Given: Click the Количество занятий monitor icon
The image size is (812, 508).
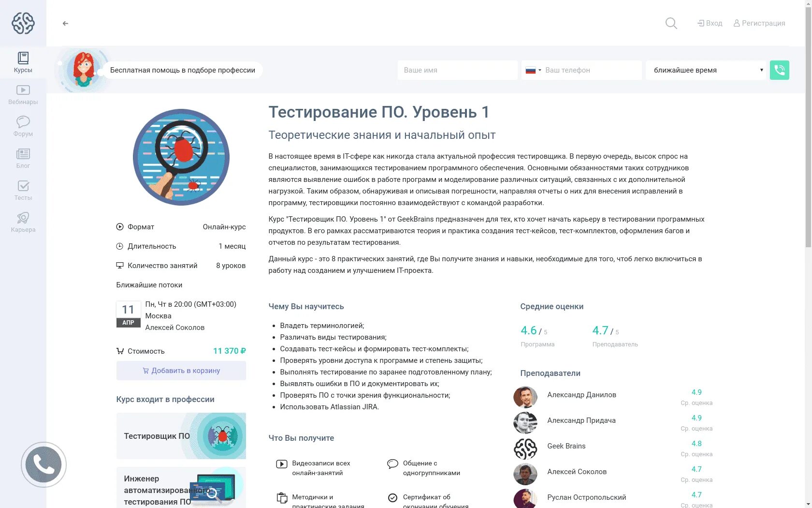Looking at the screenshot, I should (120, 266).
